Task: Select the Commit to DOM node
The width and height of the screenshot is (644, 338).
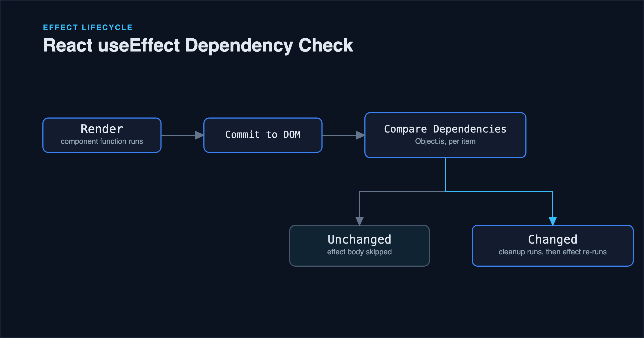Action: point(263,135)
